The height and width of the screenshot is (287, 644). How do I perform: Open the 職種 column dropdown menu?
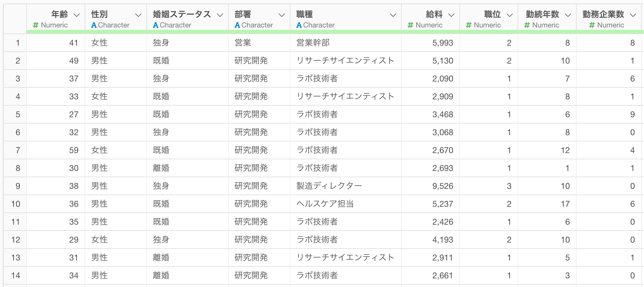pyautogui.click(x=393, y=15)
